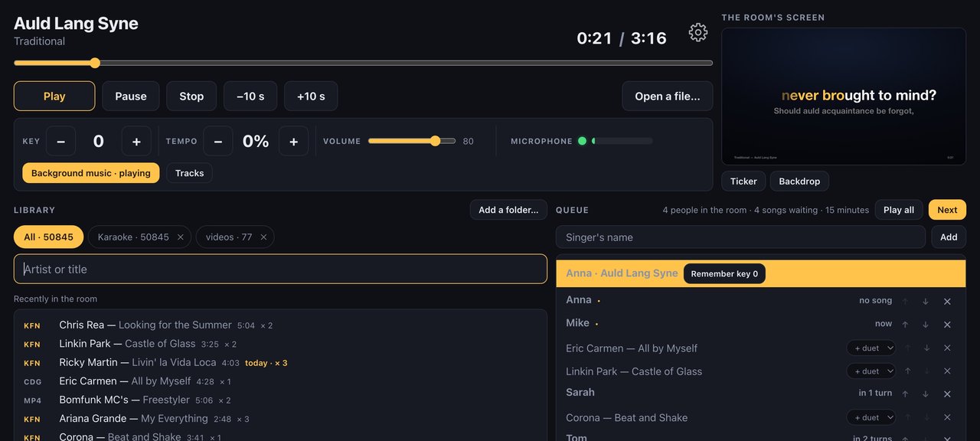This screenshot has width=980, height=441.
Task: Focus the Singer's name field
Action: [740, 237]
